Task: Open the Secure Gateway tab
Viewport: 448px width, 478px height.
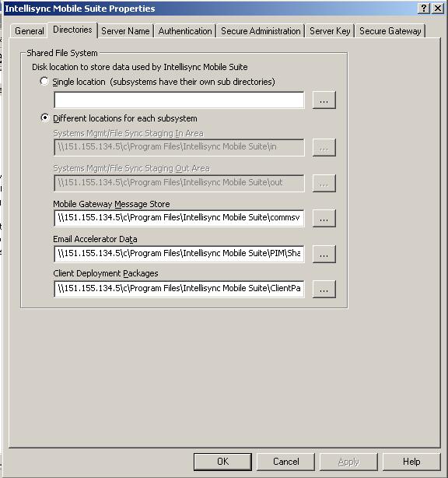Action: 390,31
